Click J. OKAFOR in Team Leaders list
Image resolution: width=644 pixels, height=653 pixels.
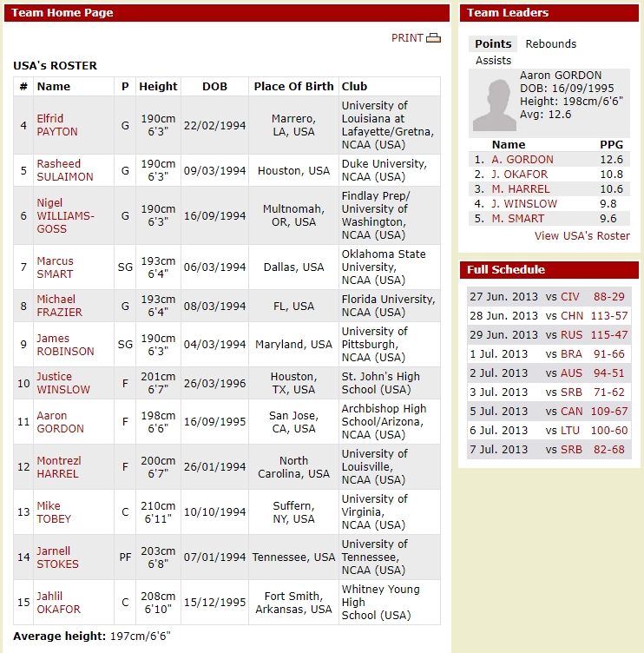pyautogui.click(x=519, y=175)
